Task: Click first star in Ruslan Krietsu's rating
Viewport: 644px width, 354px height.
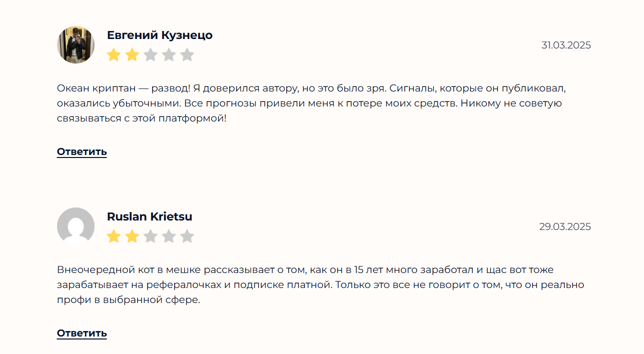Action: [x=114, y=236]
